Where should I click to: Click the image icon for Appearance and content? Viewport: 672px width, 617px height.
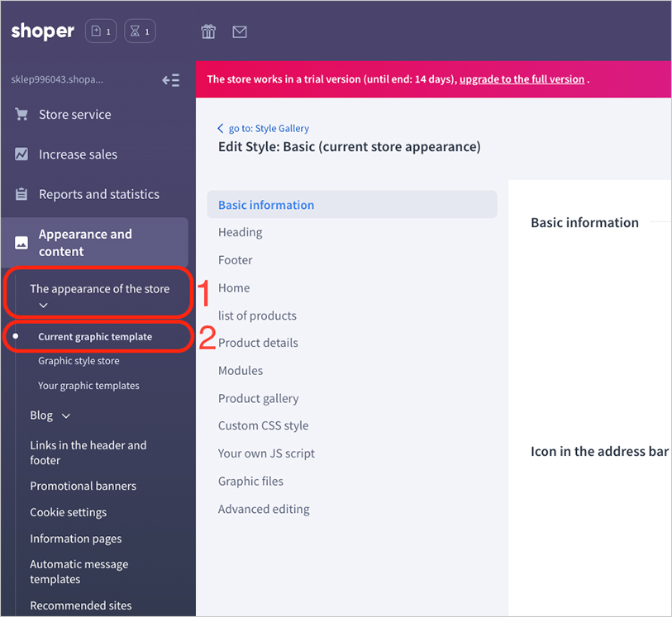coord(21,242)
